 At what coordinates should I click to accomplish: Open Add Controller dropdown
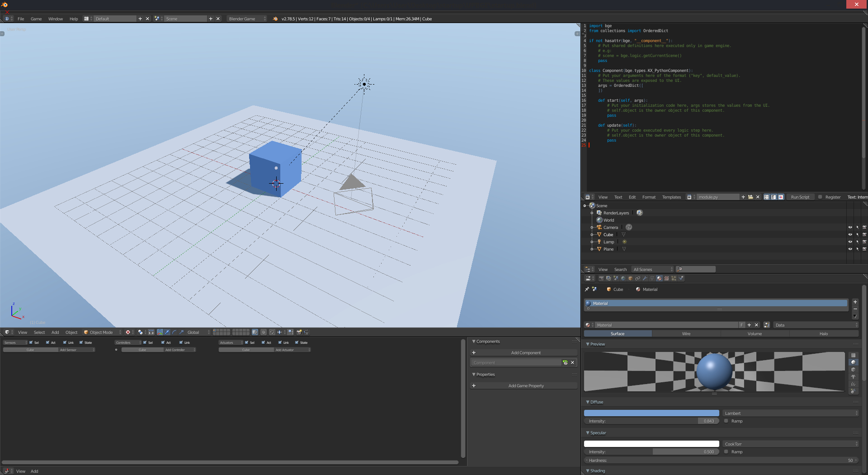coord(179,350)
